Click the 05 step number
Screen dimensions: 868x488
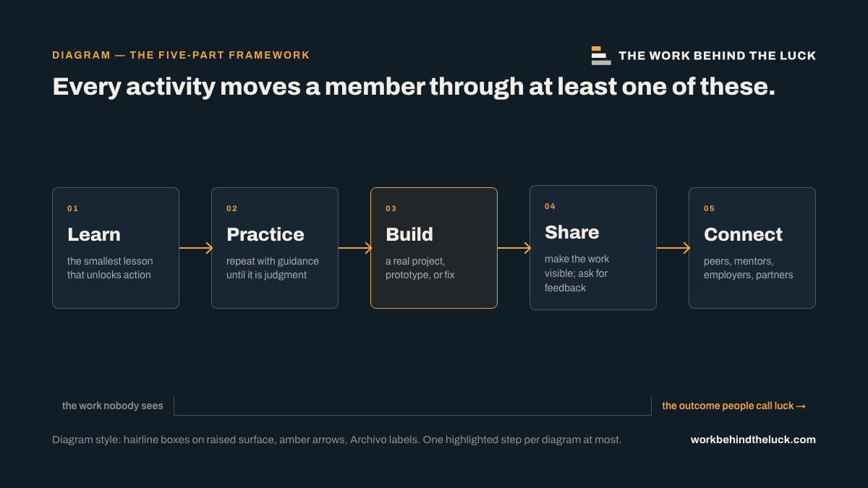[x=710, y=208]
